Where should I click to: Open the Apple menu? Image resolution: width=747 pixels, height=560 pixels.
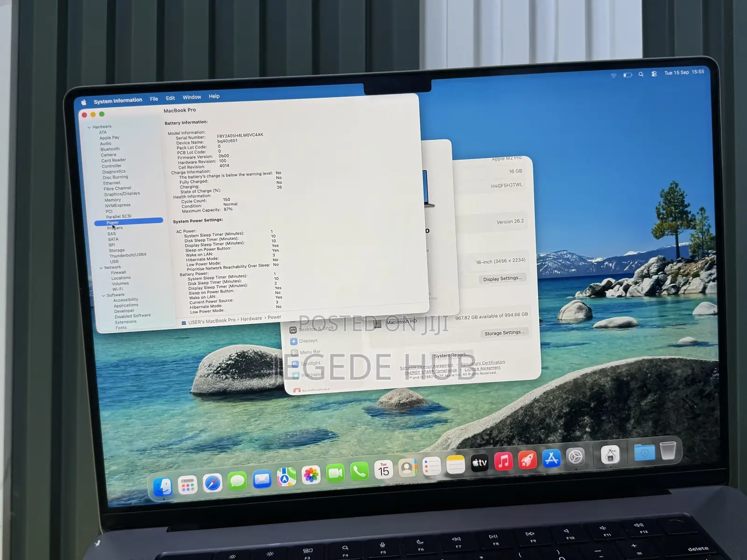(x=84, y=102)
